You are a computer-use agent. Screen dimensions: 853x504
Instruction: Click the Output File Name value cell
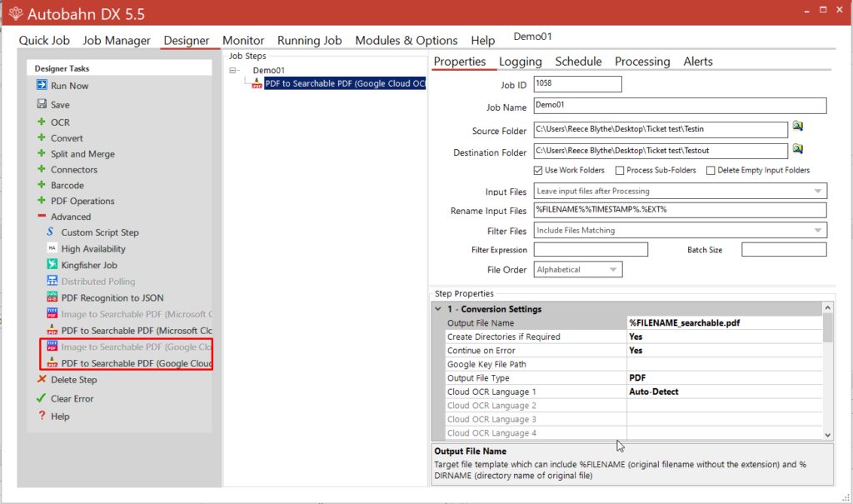[725, 322]
